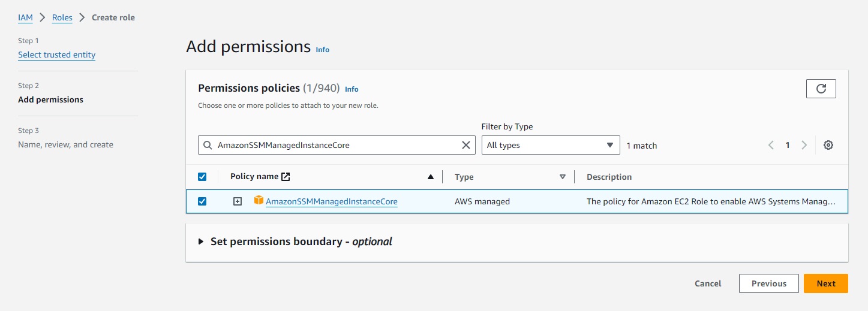Sort ascending by Policy name arrow

coord(430,177)
